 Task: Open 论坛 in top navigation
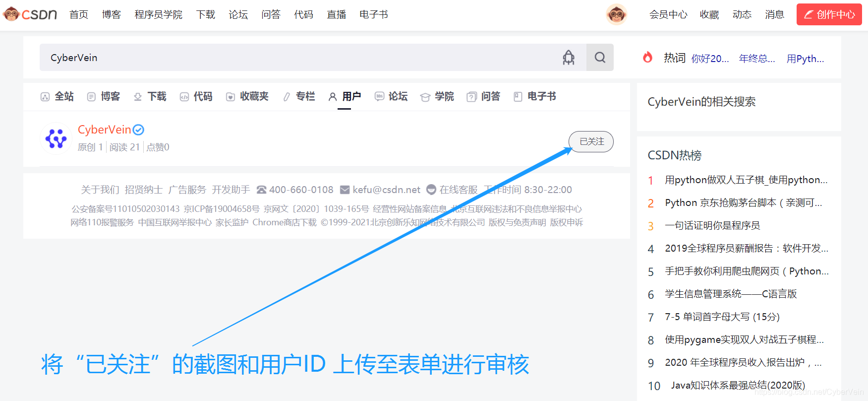coord(238,14)
